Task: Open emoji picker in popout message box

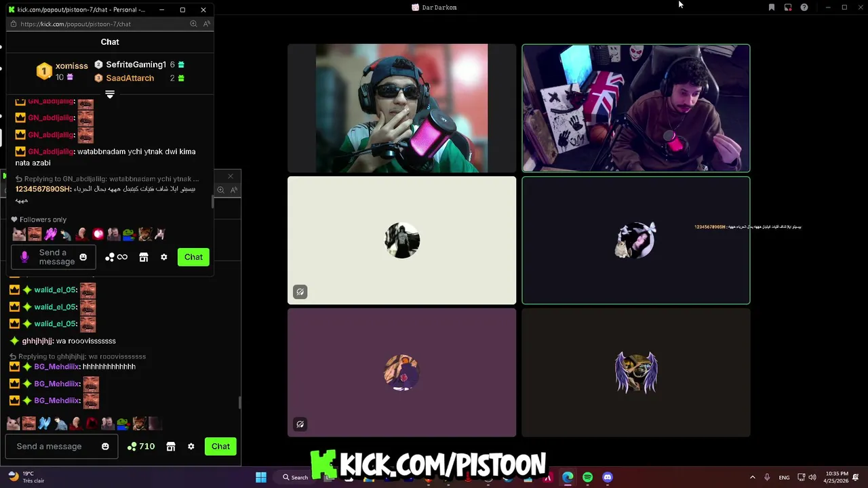Action: pyautogui.click(x=83, y=257)
